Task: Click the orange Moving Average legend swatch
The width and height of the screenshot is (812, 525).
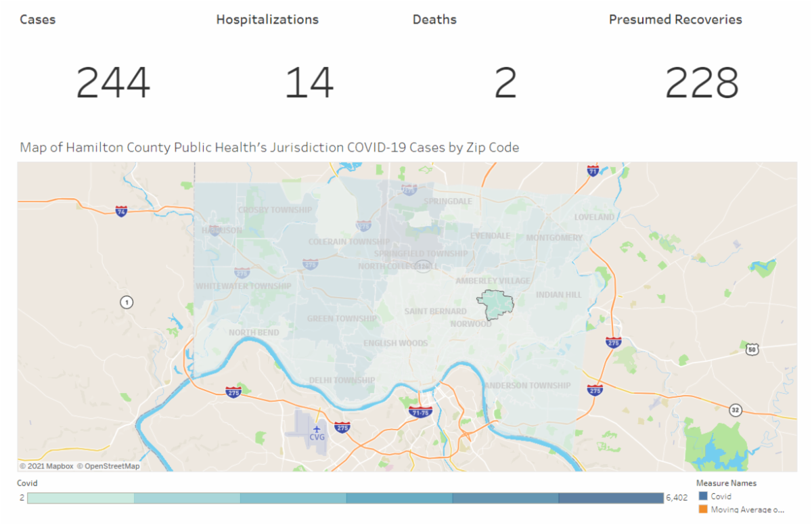Action: coord(702,509)
